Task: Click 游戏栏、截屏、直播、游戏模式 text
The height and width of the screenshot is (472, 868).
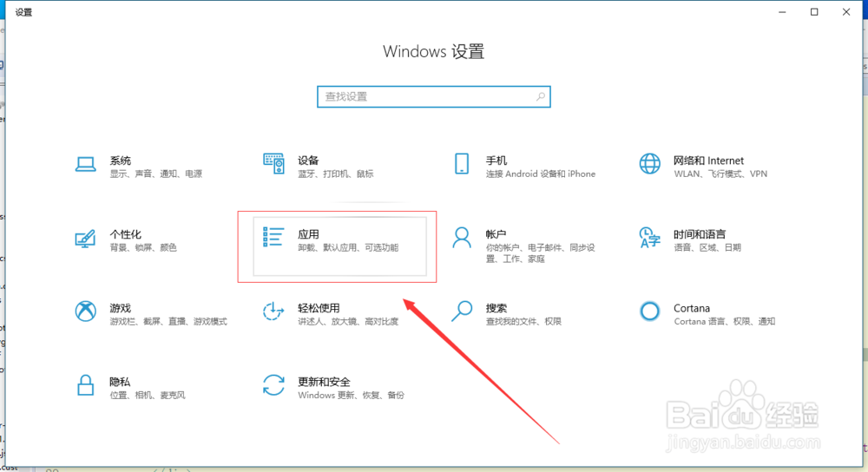Action: [168, 322]
